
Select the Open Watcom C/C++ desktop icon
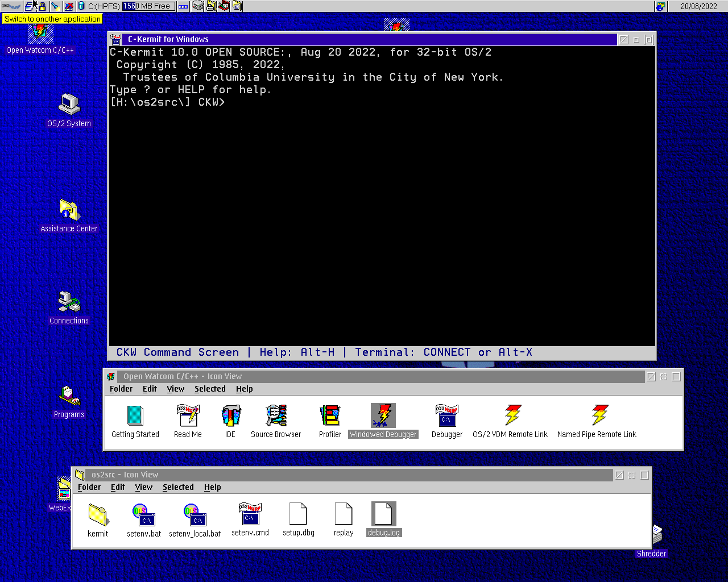(40, 38)
